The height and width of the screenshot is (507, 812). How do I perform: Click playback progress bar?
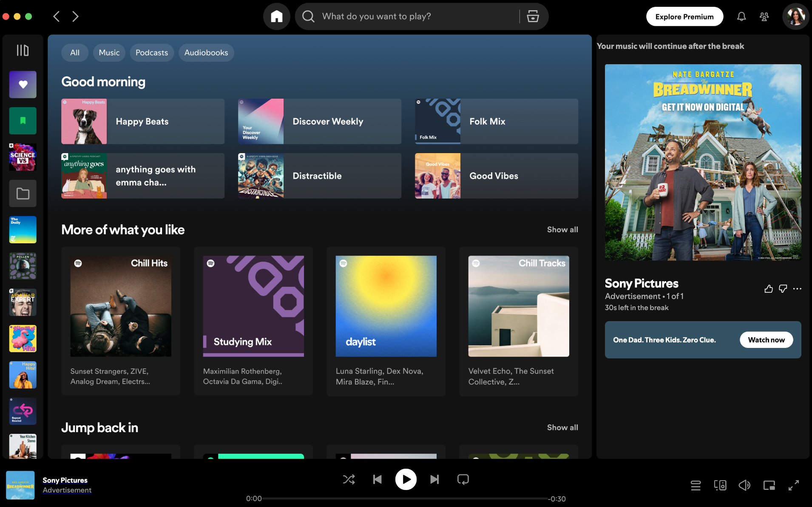tap(406, 498)
